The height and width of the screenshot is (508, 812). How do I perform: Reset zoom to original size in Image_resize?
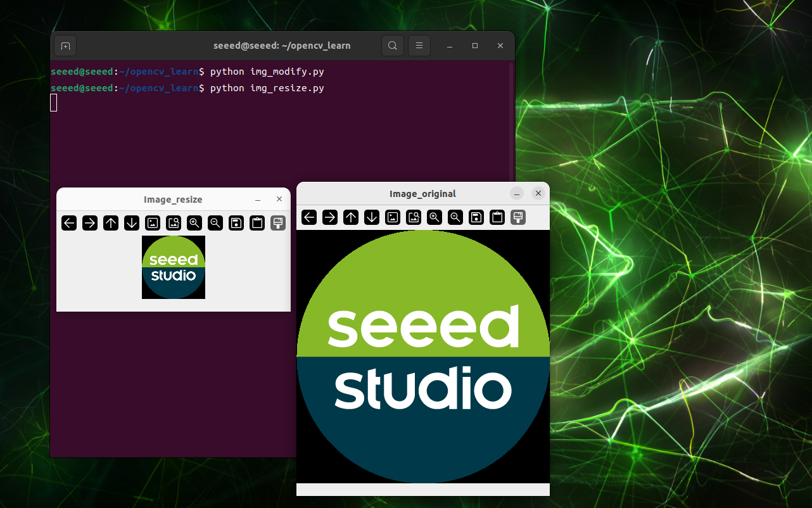pyautogui.click(x=153, y=223)
